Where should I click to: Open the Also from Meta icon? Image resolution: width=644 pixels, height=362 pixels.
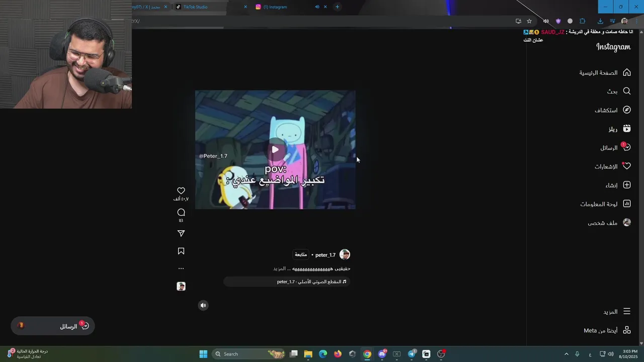click(627, 330)
